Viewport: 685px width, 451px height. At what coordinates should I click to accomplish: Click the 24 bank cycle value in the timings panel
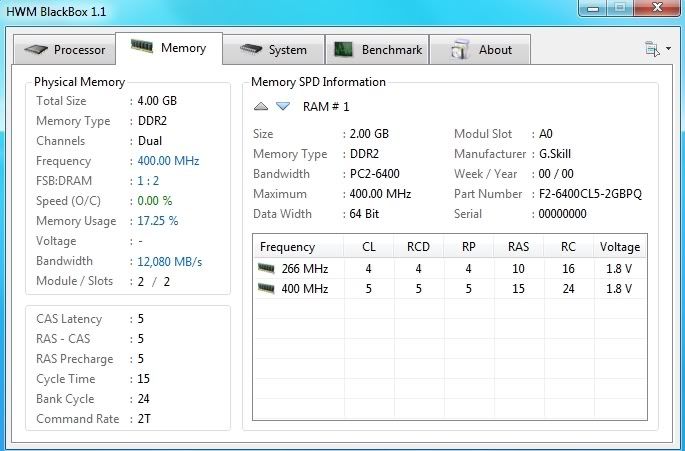coord(143,399)
